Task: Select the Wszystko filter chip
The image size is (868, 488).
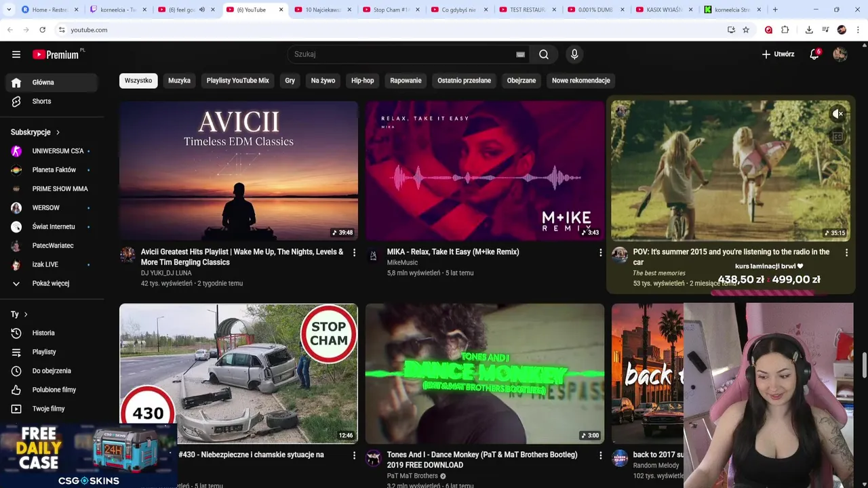Action: (138, 80)
